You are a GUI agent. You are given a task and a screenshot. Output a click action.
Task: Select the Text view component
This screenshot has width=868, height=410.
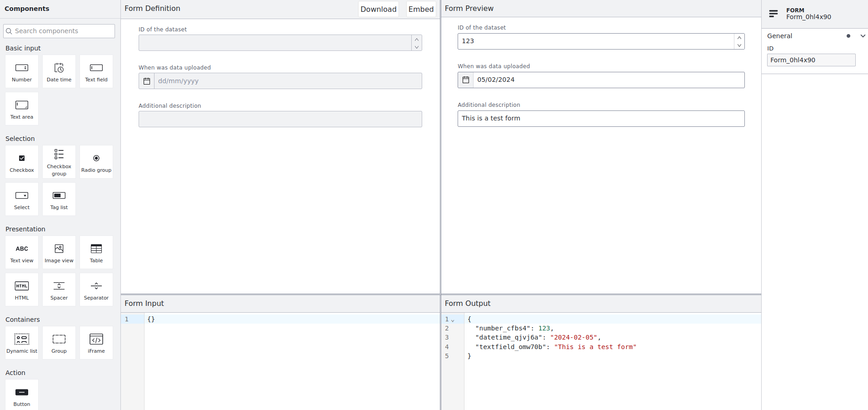pyautogui.click(x=22, y=252)
